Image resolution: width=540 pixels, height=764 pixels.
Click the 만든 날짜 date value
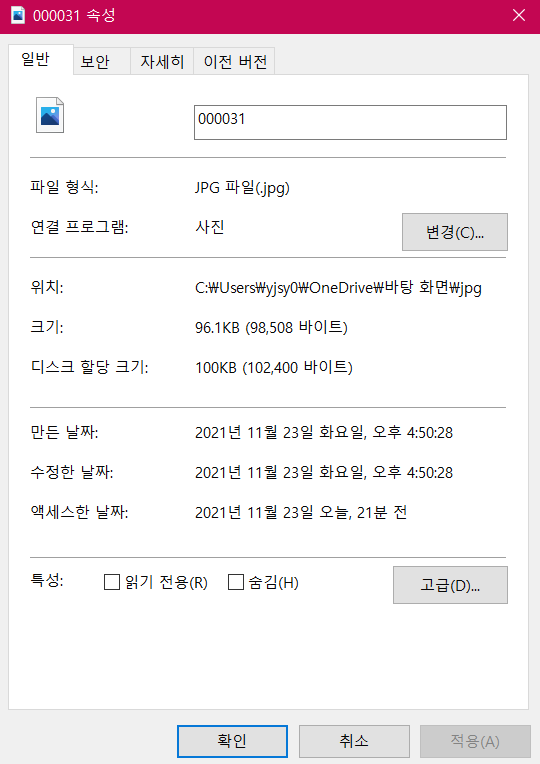point(324,432)
